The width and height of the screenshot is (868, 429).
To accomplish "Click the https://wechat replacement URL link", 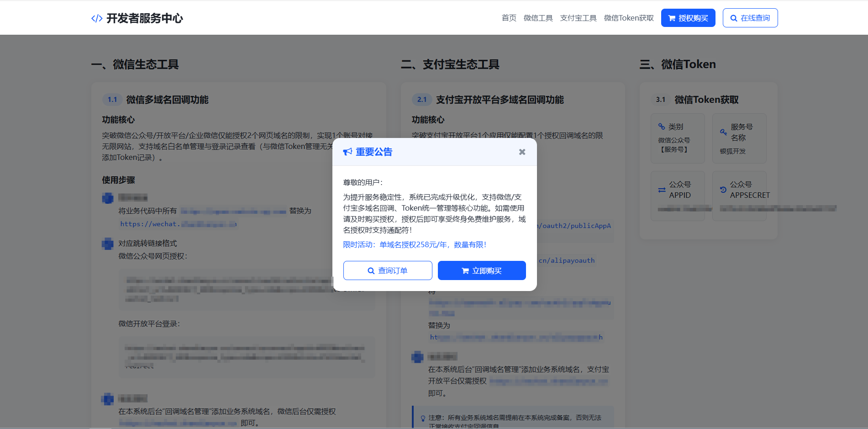I will pos(178,224).
